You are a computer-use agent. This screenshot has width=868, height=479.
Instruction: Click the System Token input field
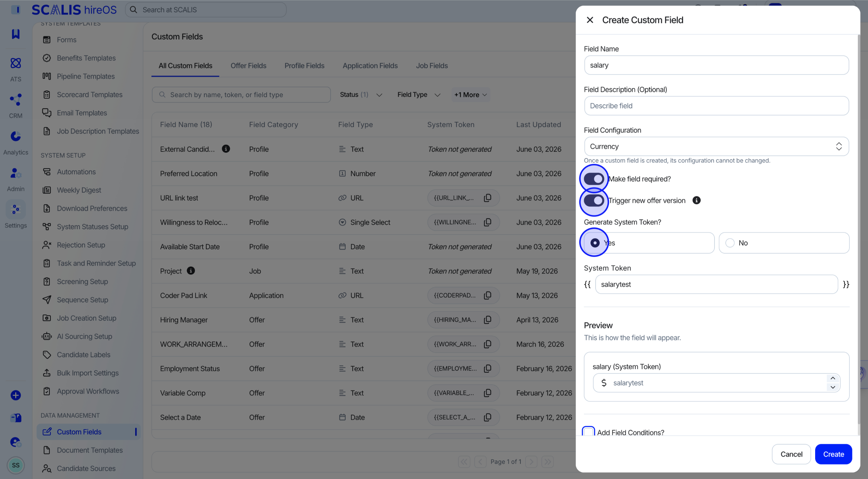point(716,284)
